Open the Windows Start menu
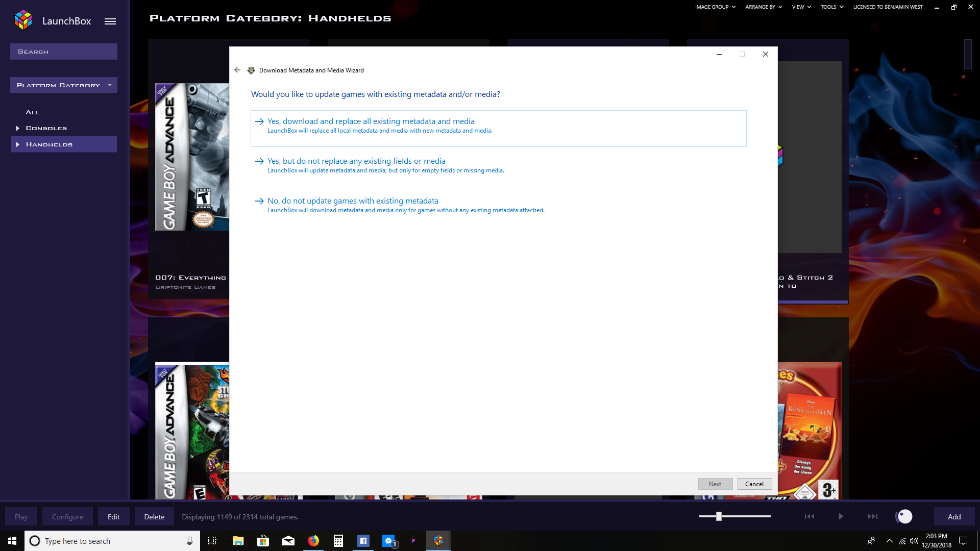 (12, 541)
